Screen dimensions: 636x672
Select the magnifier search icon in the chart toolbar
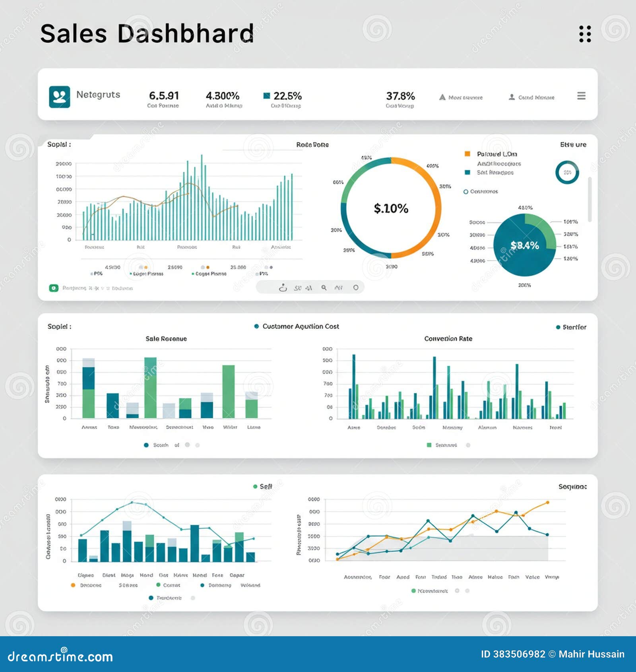pos(324,288)
